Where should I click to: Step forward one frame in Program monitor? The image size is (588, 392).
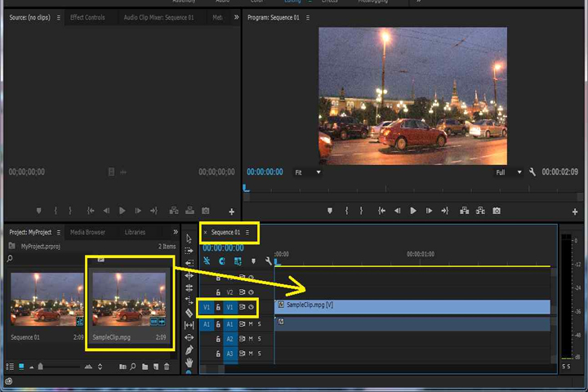tap(429, 211)
